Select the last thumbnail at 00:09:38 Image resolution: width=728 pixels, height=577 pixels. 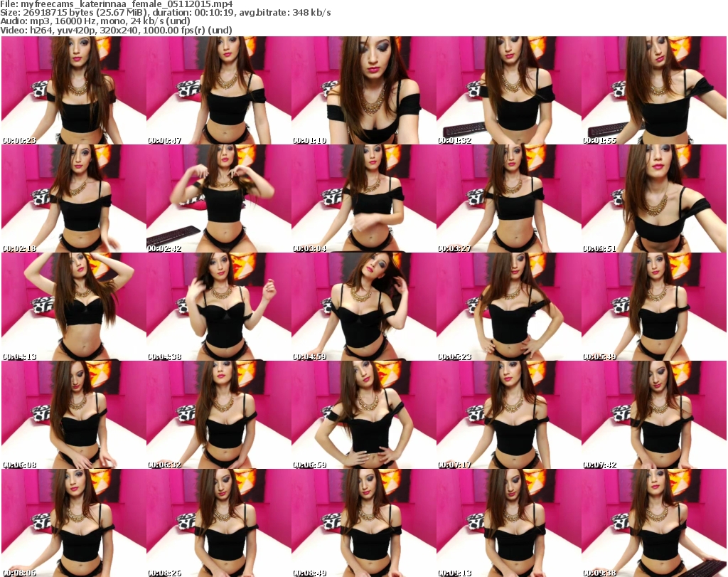coord(653,523)
